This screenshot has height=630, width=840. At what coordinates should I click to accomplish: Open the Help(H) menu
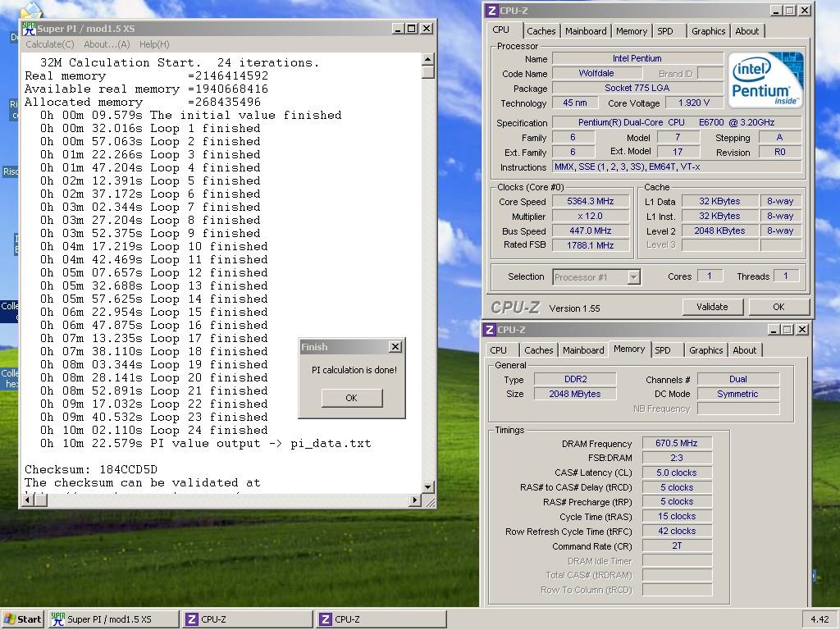click(x=154, y=44)
